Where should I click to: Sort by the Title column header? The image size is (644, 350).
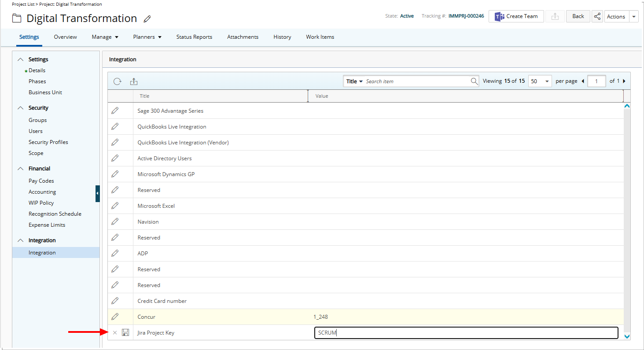pyautogui.click(x=144, y=96)
